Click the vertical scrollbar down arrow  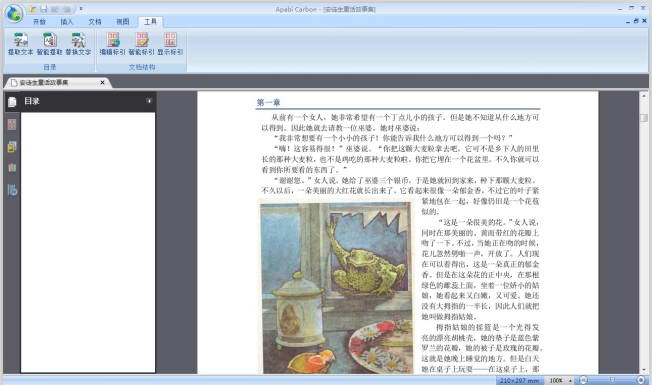click(x=644, y=370)
